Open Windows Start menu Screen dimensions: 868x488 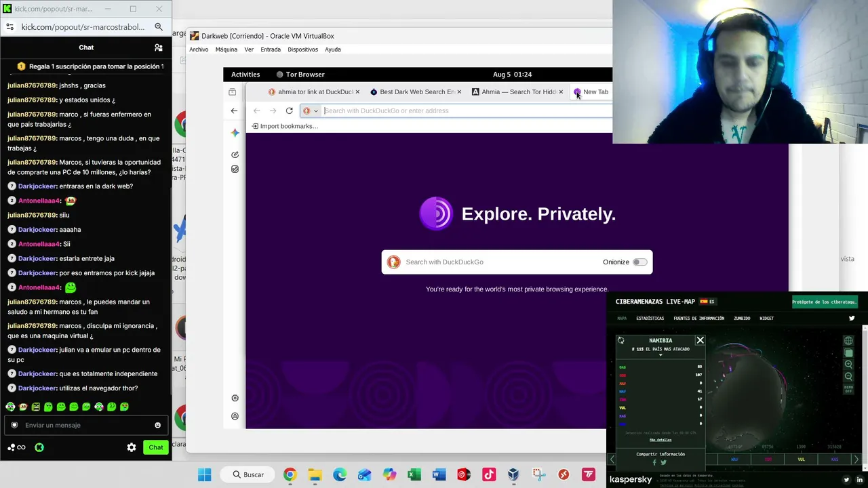point(204,474)
